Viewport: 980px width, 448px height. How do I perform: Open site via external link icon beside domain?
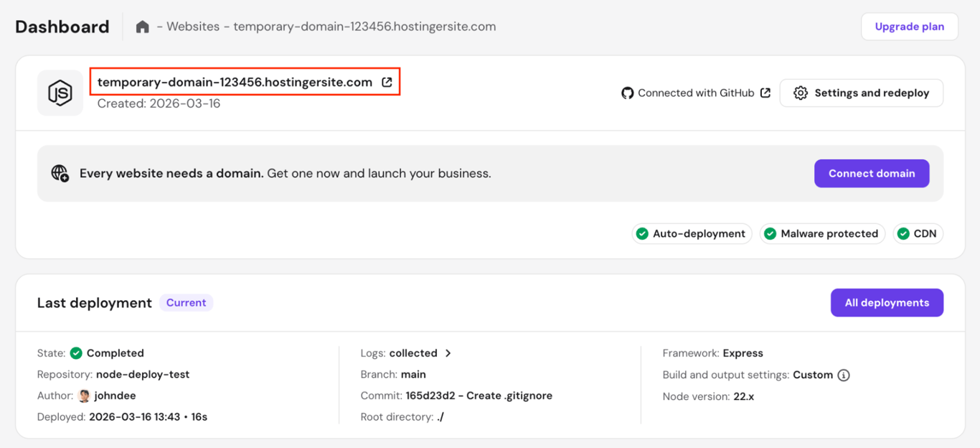(387, 82)
